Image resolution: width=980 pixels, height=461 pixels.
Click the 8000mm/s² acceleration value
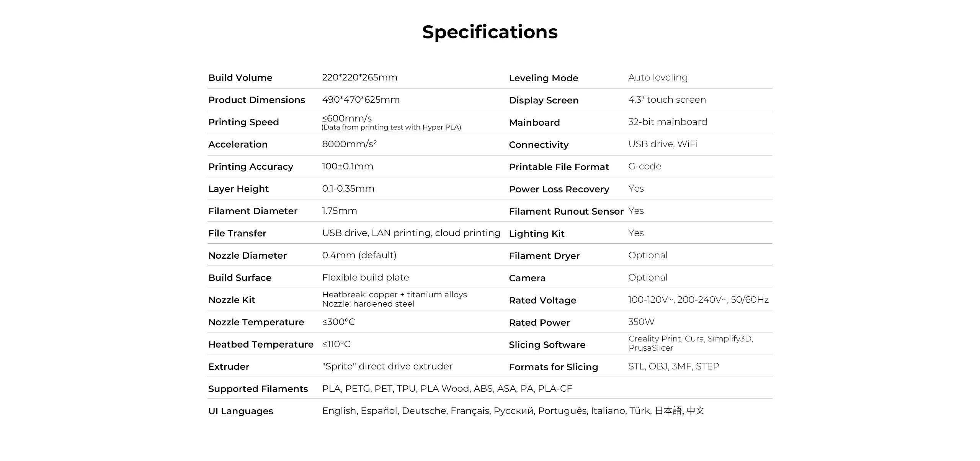click(349, 144)
